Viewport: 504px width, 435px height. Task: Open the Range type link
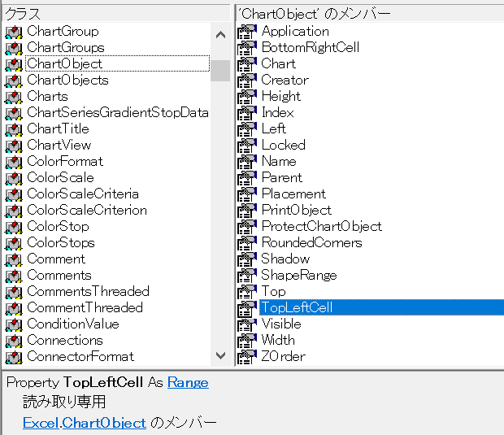click(x=188, y=383)
